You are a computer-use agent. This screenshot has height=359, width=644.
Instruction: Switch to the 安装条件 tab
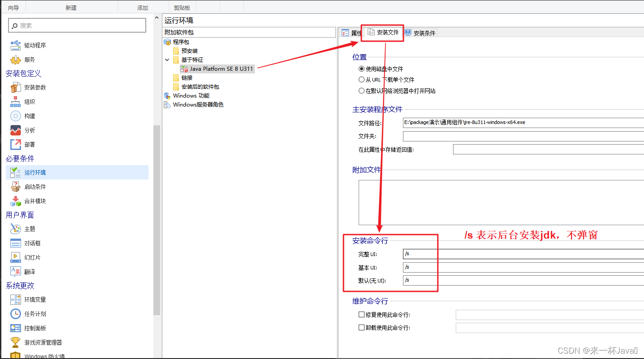420,33
